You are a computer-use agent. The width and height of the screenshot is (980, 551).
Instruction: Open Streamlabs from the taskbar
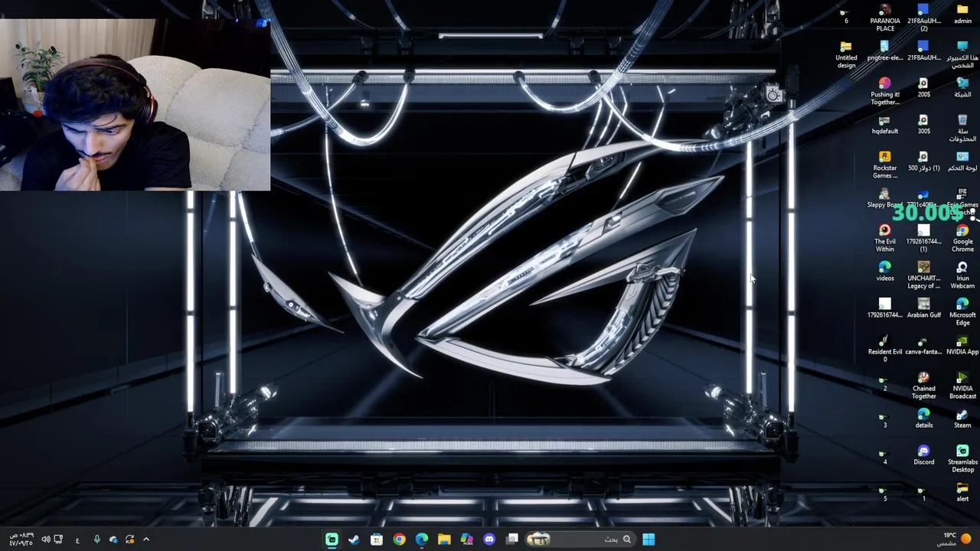[332, 540]
